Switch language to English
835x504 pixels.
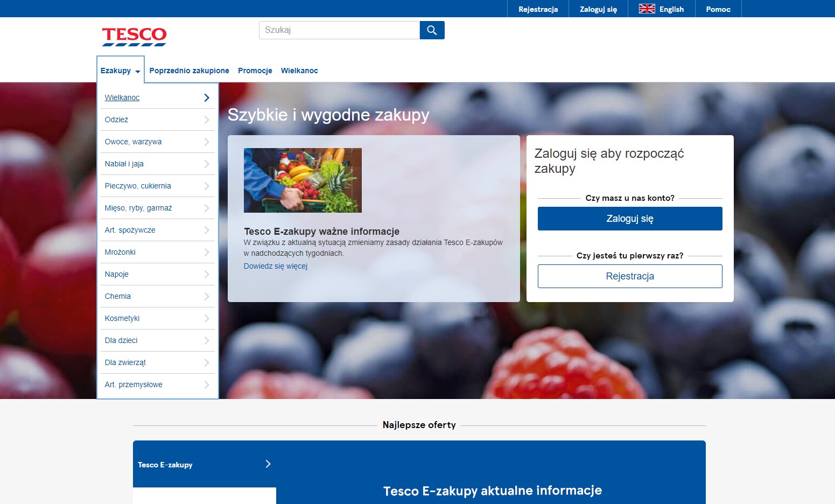coord(661,9)
